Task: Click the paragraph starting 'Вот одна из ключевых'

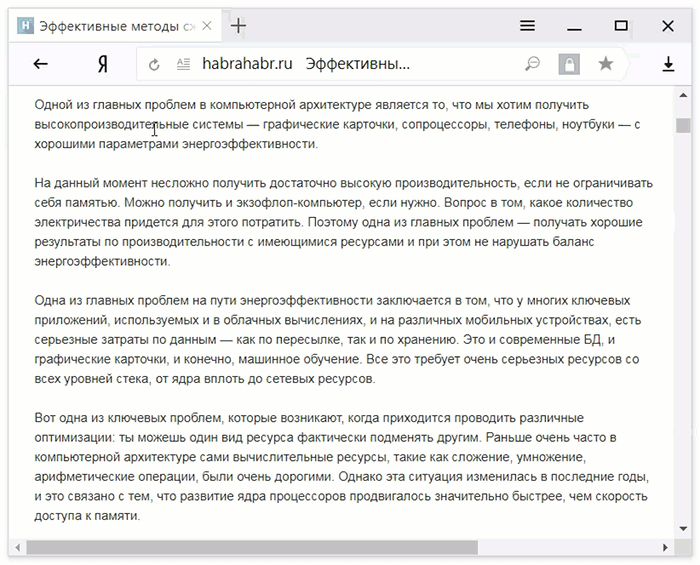Action: [x=342, y=467]
